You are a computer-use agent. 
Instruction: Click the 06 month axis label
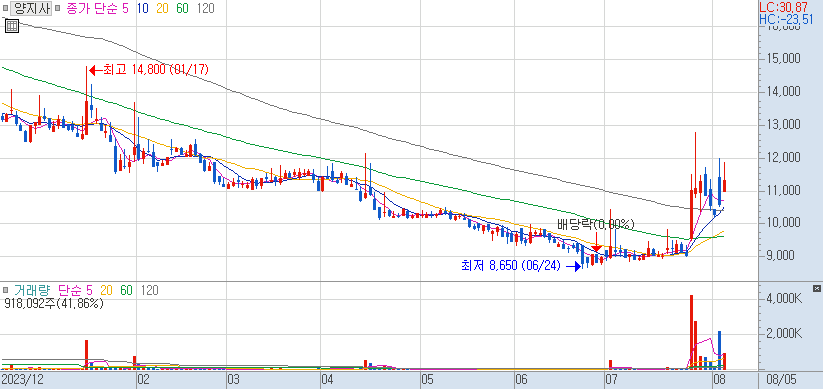[x=521, y=379]
